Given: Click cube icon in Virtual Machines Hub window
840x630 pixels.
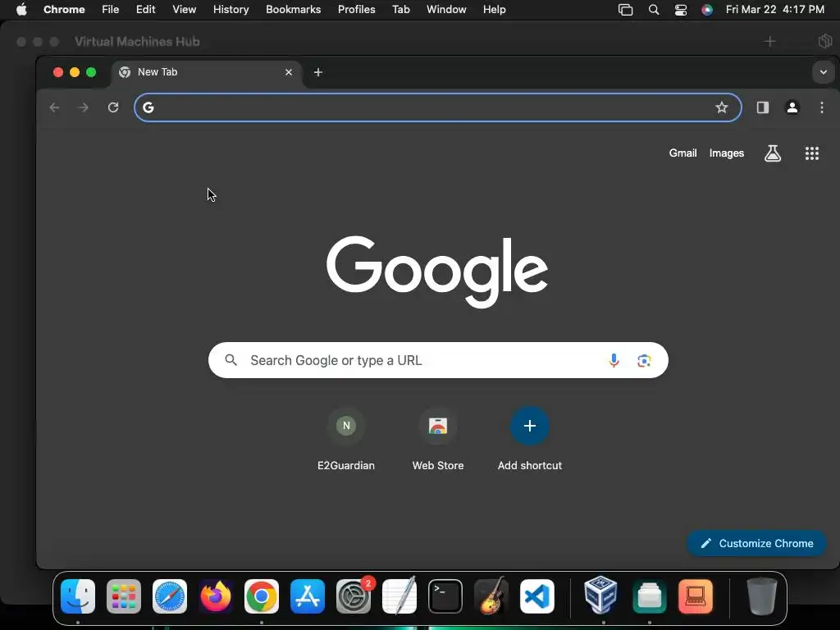Looking at the screenshot, I should coord(825,41).
